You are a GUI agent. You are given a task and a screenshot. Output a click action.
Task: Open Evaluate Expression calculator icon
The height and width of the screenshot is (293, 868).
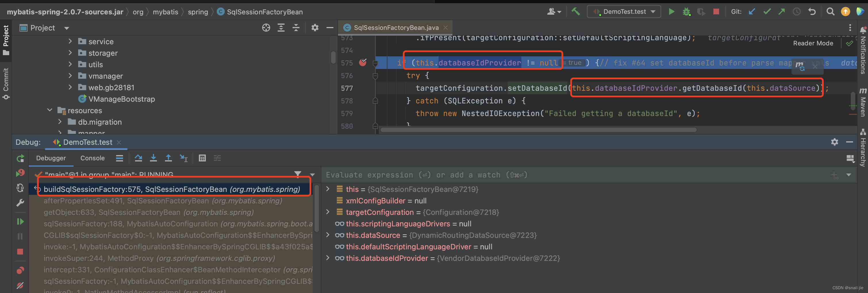coord(202,158)
